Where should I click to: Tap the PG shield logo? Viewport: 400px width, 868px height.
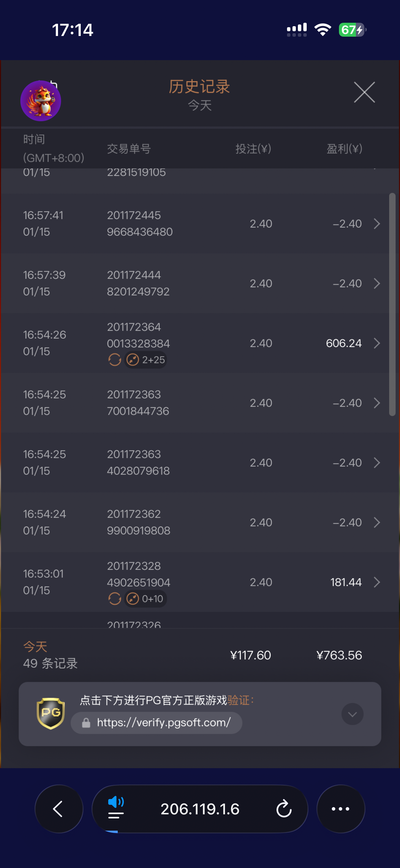coord(51,713)
